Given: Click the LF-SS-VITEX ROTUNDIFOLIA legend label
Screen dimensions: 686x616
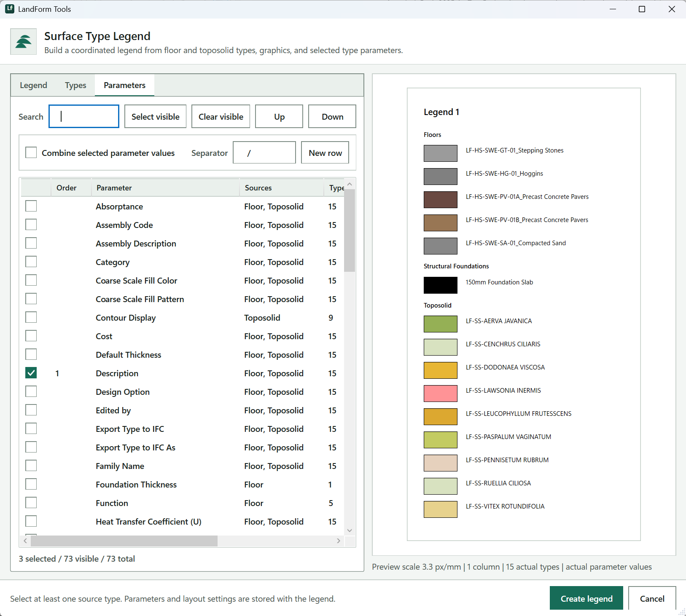Looking at the screenshot, I should [x=505, y=506].
